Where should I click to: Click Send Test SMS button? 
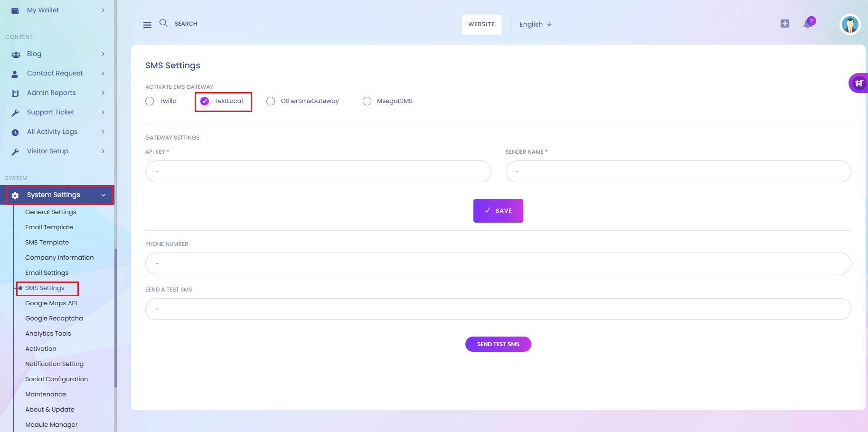click(x=498, y=344)
